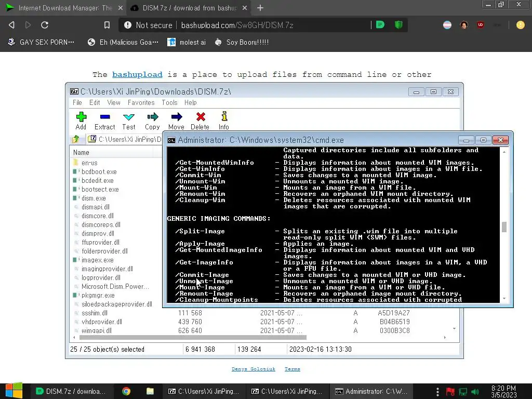Open the Info toolbar icon
Viewport: 532px width, 399px height.
click(224, 121)
